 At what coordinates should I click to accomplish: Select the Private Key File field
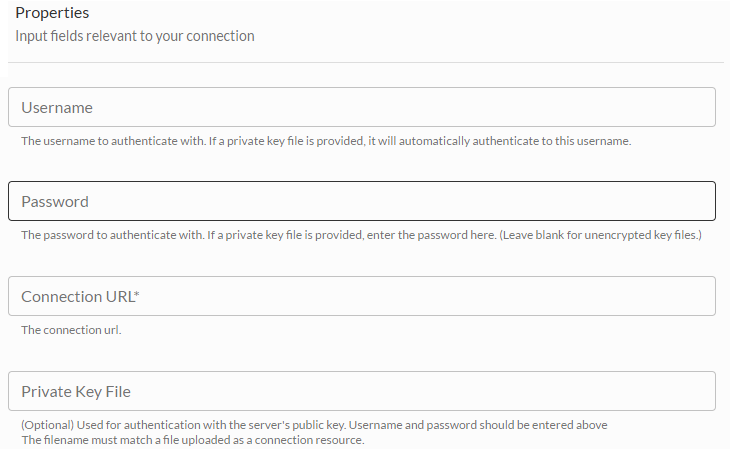pos(361,391)
